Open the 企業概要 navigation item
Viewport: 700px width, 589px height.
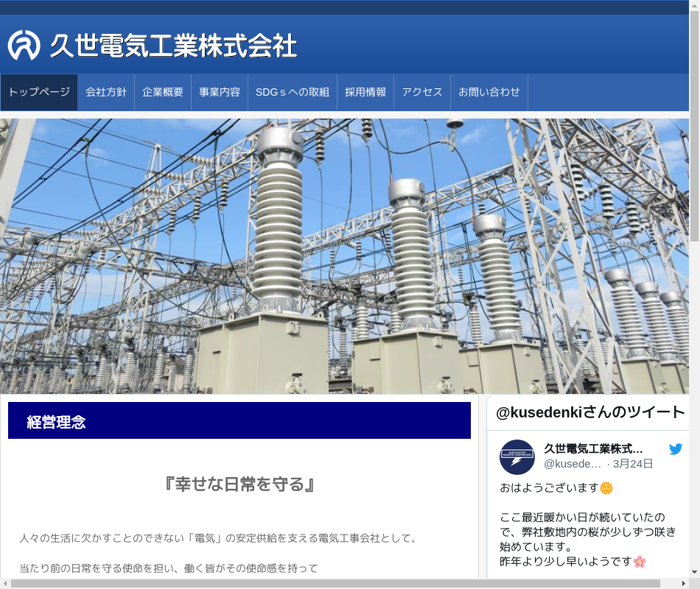click(163, 92)
